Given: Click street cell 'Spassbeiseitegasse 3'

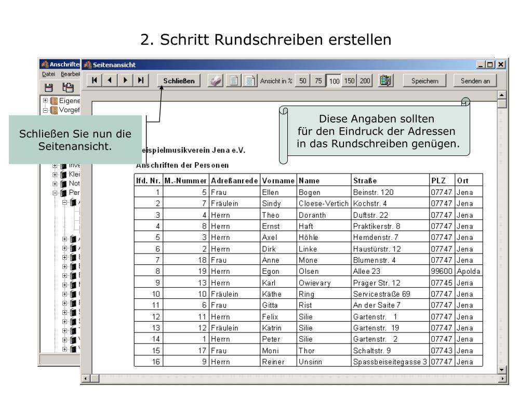Looking at the screenshot, I should (x=390, y=362).
